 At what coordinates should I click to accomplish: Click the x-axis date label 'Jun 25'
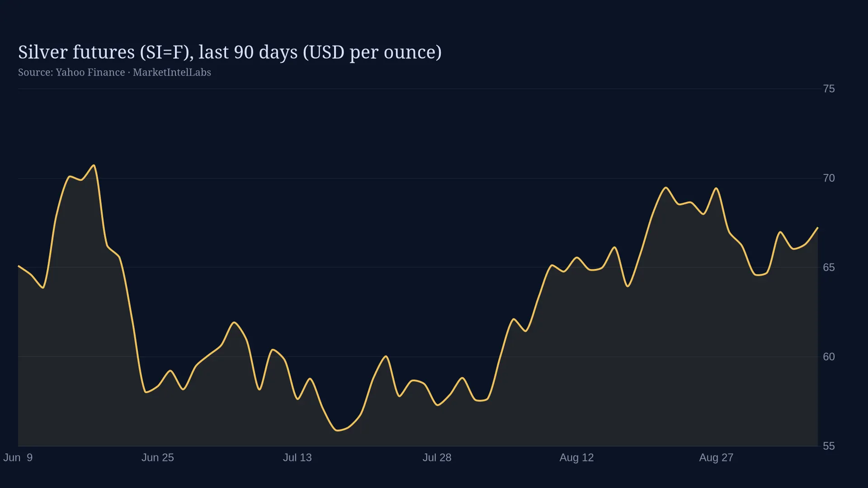[x=158, y=457]
